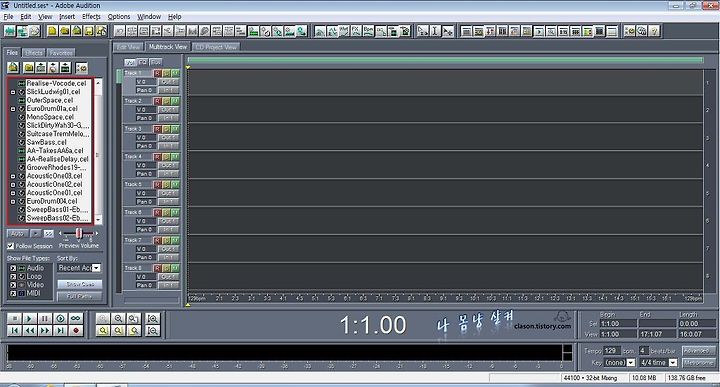Open the Key (none) dropdown

(x=631, y=362)
